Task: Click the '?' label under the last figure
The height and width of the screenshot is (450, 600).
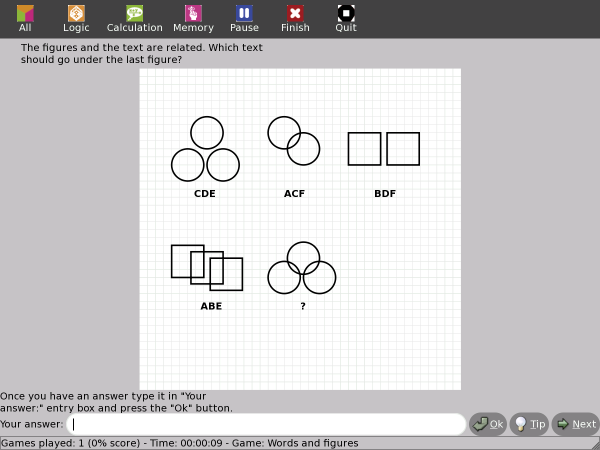Action: pos(303,306)
